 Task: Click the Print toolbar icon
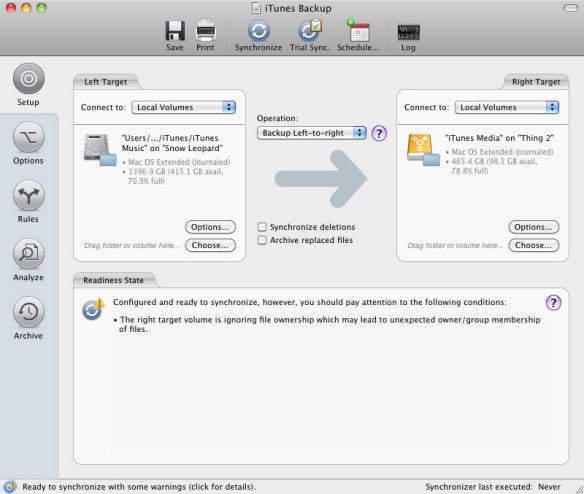206,31
